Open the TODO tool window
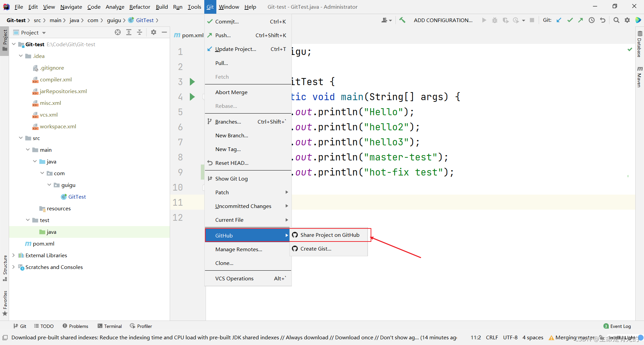Screen dimensions: 644x345 (44, 326)
